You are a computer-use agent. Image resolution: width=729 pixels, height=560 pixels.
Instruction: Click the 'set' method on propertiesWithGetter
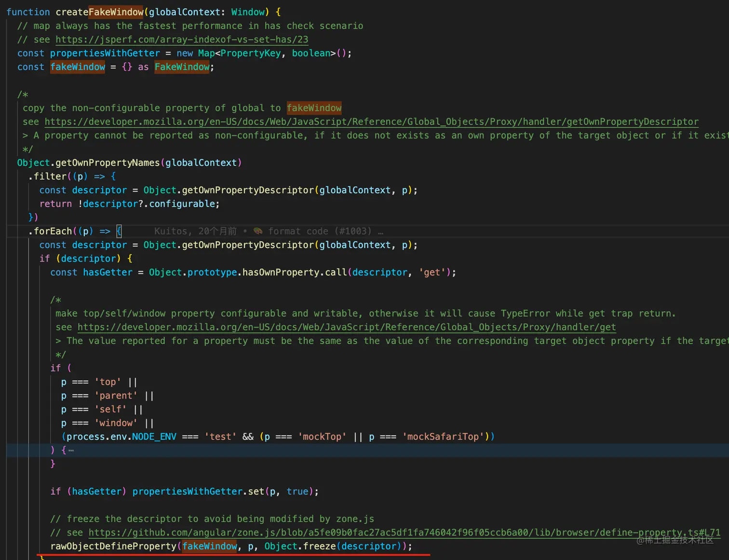click(x=256, y=492)
